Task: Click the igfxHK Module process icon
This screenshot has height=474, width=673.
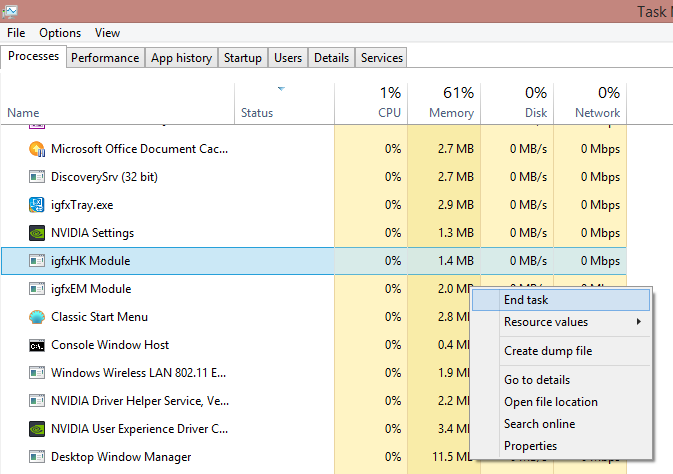Action: click(37, 261)
